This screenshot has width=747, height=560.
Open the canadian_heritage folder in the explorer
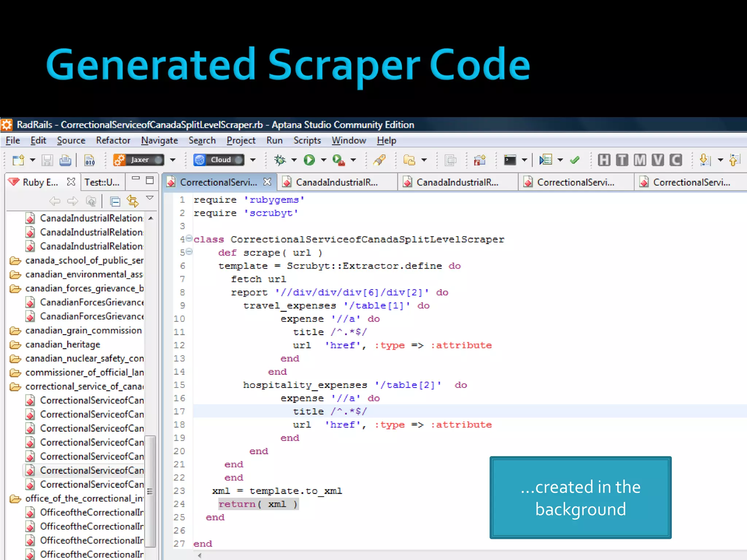pos(63,344)
